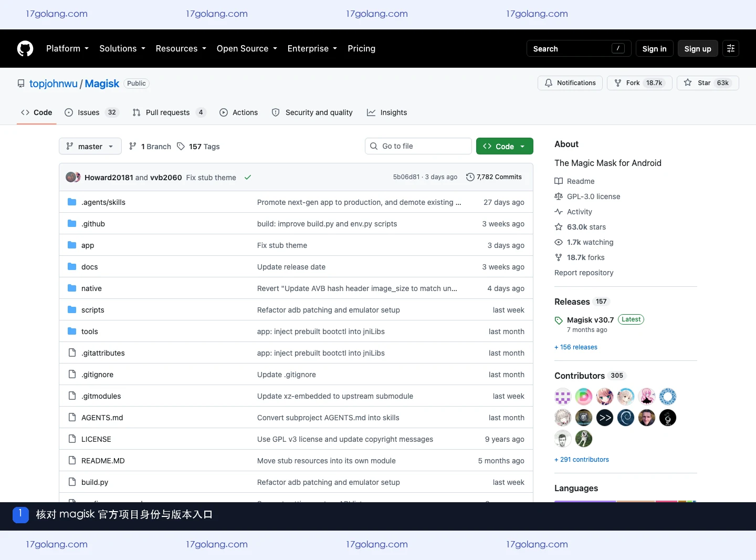Click the Star icon in Star button

point(688,83)
